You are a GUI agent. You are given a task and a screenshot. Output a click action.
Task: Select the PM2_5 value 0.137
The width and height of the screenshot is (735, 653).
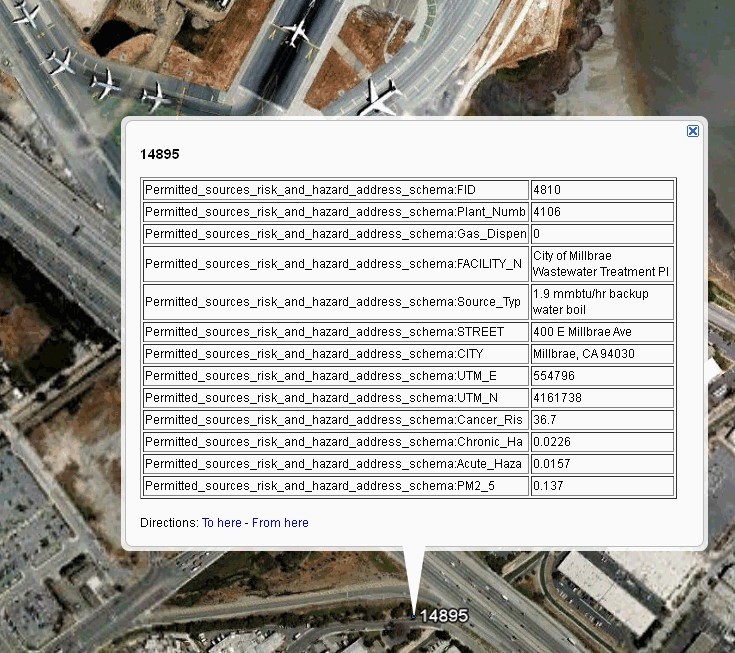[547, 485]
